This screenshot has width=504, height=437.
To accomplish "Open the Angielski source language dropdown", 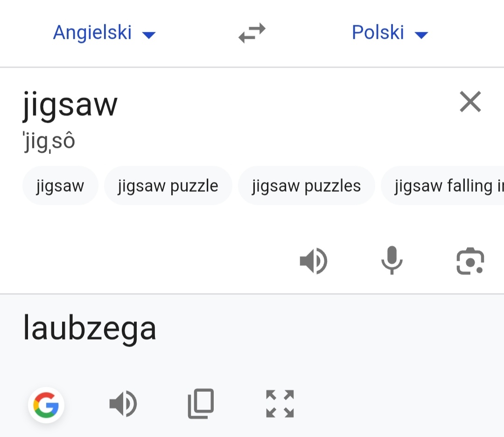I will [92, 33].
